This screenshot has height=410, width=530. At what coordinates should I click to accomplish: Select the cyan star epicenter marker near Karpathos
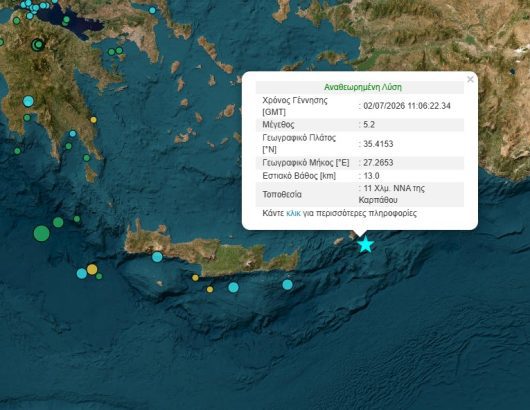coord(365,244)
